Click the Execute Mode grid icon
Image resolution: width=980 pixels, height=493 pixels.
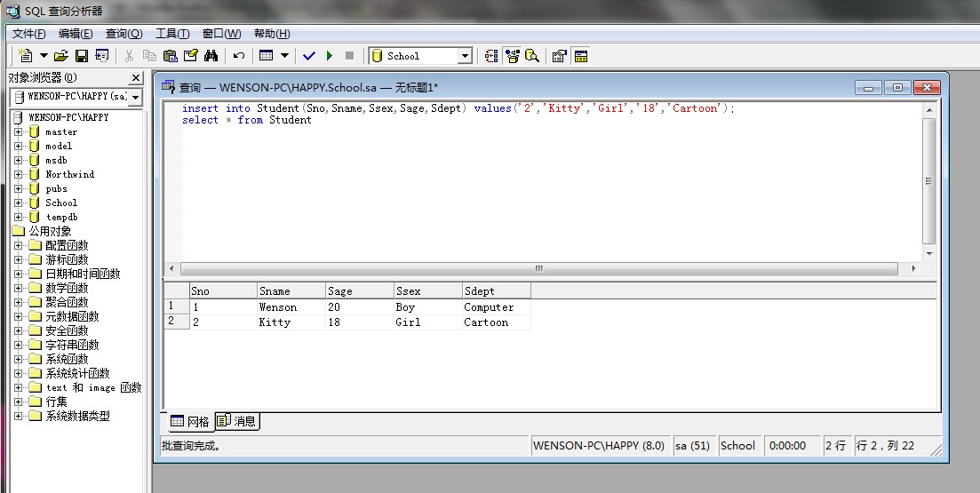(x=267, y=56)
